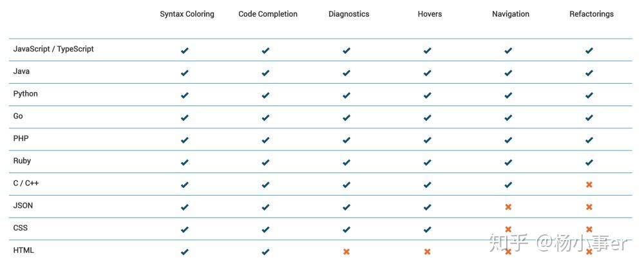Select the Python row label
Viewport: 644px width, 269px height.
[26, 94]
